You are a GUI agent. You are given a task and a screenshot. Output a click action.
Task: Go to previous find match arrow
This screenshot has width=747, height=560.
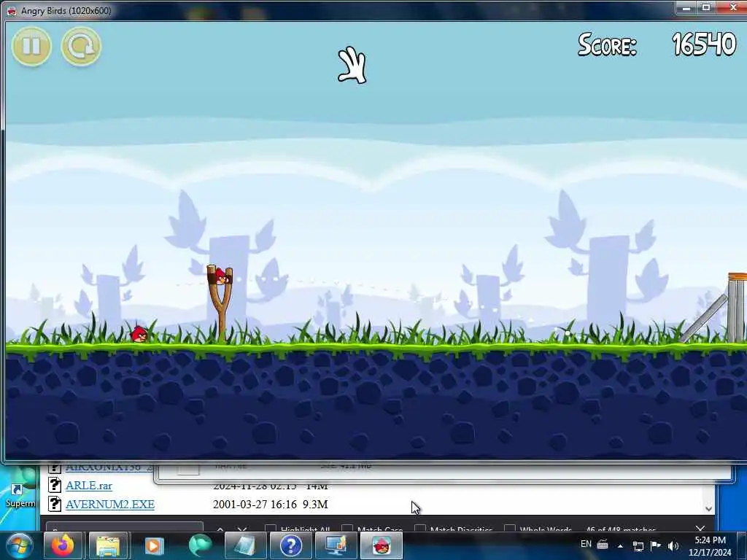[220, 529]
